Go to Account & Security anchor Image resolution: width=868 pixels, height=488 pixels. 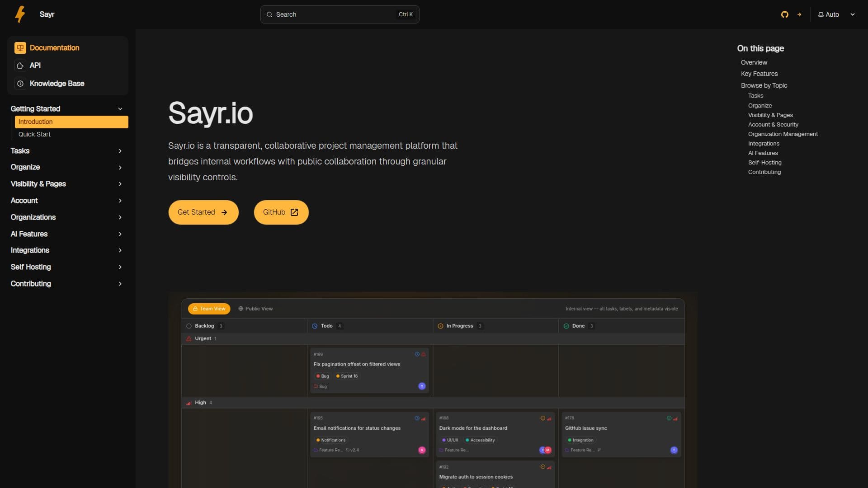coord(773,125)
